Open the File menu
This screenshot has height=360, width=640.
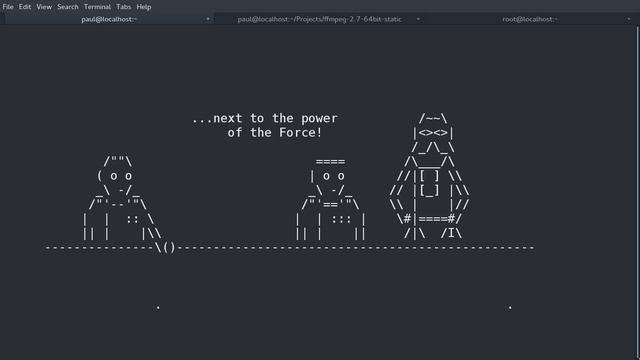8,7
